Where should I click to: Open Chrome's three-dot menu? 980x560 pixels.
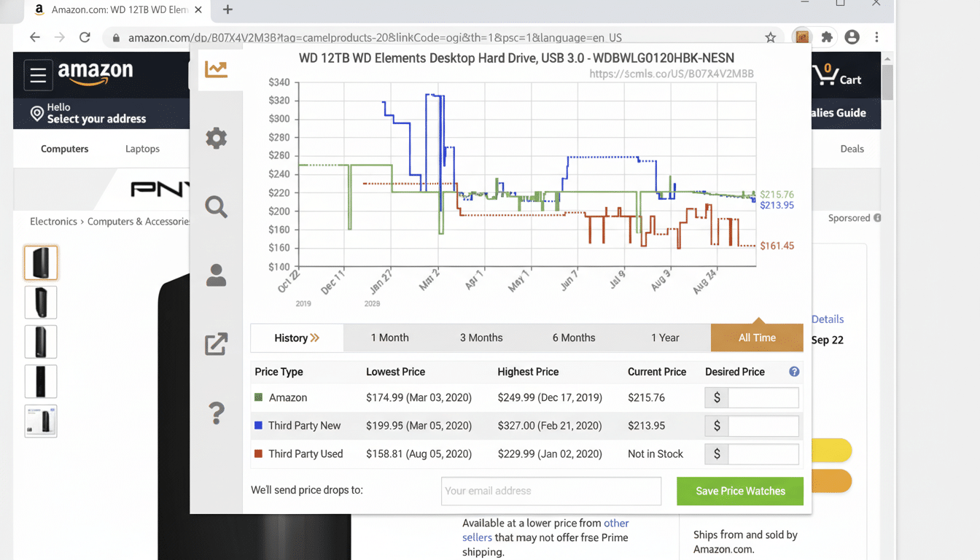click(x=877, y=37)
